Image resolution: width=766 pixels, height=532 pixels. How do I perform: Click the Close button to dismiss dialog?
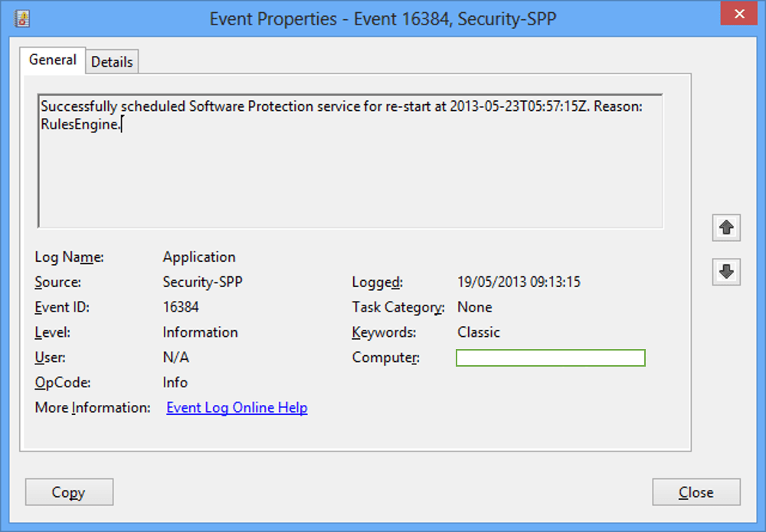[696, 492]
